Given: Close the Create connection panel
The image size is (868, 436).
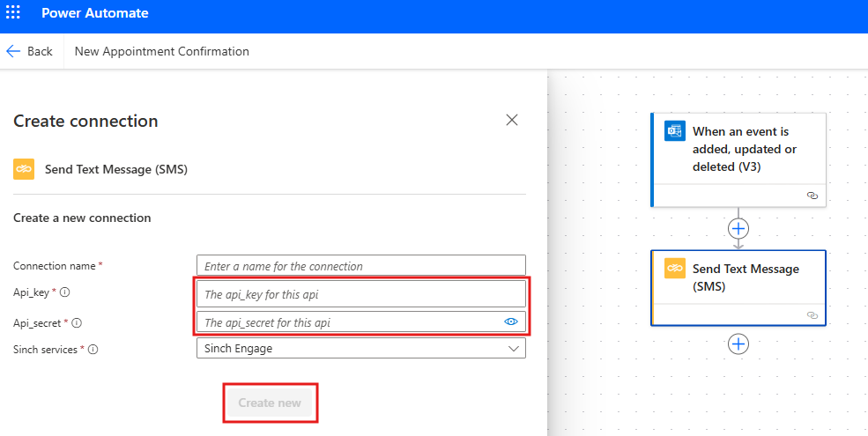Looking at the screenshot, I should 512,120.
